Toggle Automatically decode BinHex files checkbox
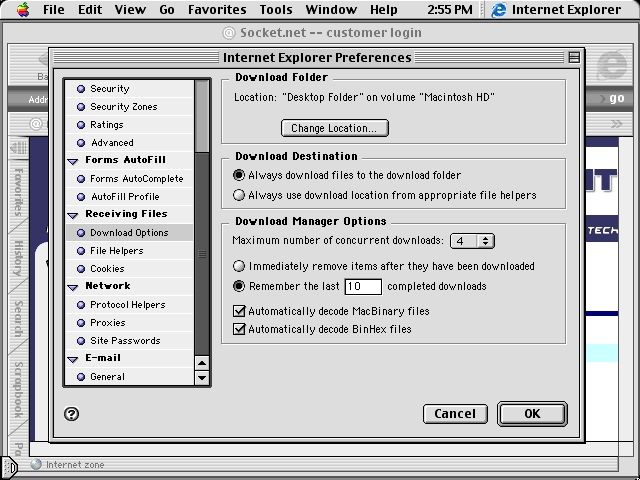The image size is (640, 480). tap(239, 329)
